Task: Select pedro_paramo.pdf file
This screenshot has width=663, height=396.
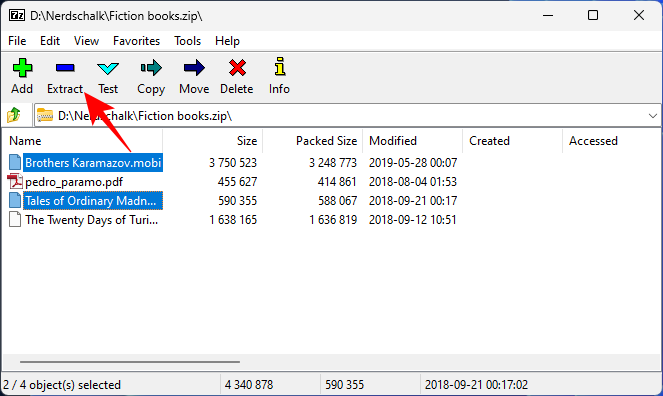Action: click(x=74, y=182)
